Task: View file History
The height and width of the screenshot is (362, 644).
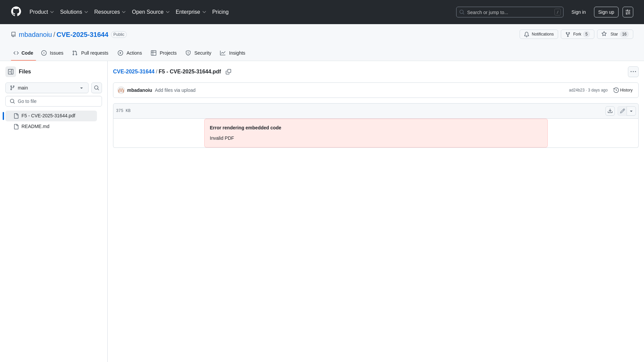Action: (623, 90)
